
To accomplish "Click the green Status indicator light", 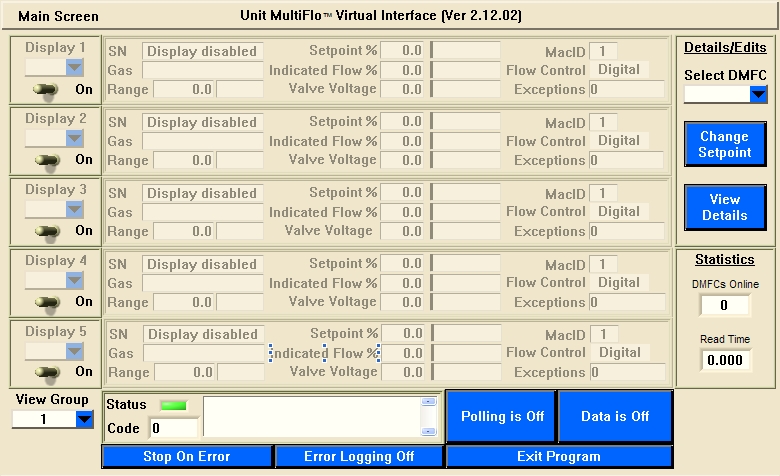I will click(174, 405).
